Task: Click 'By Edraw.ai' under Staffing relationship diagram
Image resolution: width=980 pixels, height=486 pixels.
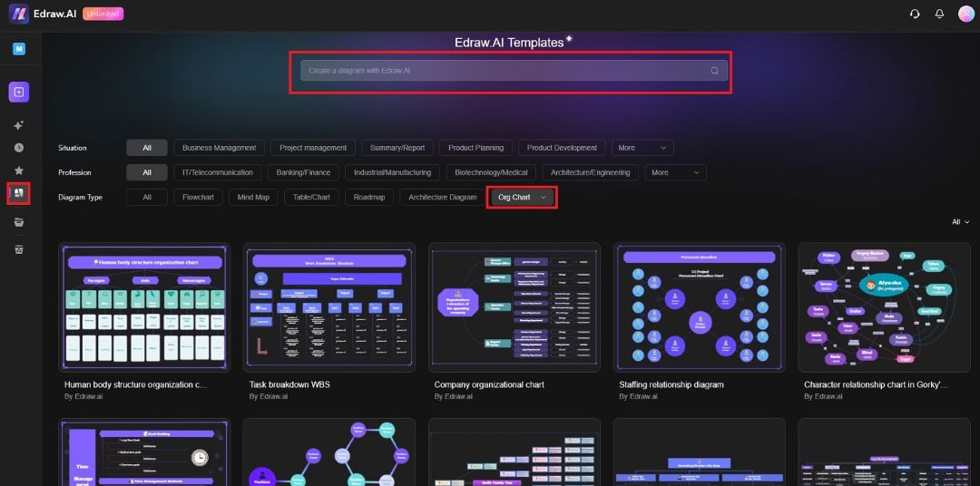Action: 639,396
